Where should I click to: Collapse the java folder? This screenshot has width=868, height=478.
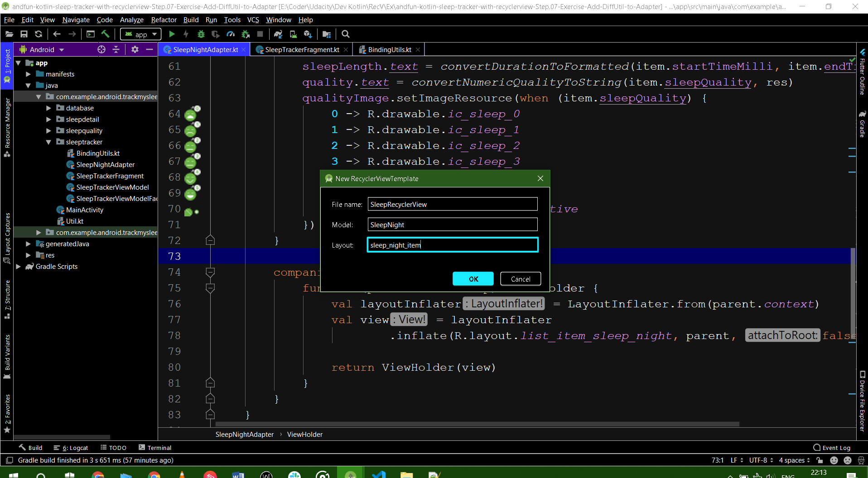click(x=28, y=86)
